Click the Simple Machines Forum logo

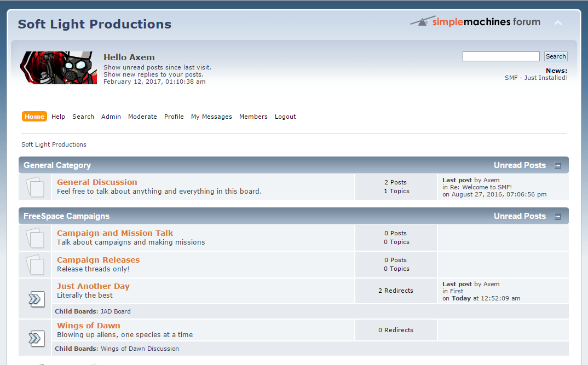pos(475,22)
